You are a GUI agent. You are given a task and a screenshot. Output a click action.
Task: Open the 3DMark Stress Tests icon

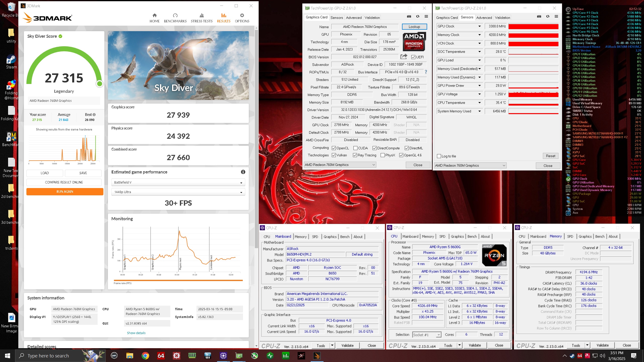(x=202, y=15)
